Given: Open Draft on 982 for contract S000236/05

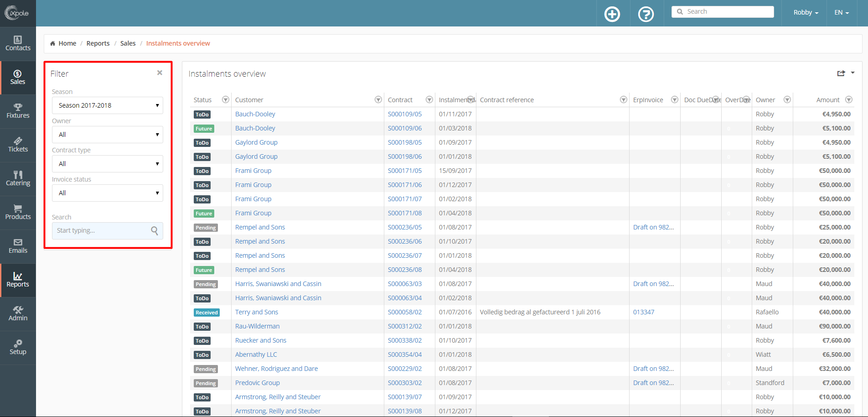Looking at the screenshot, I should tap(653, 227).
